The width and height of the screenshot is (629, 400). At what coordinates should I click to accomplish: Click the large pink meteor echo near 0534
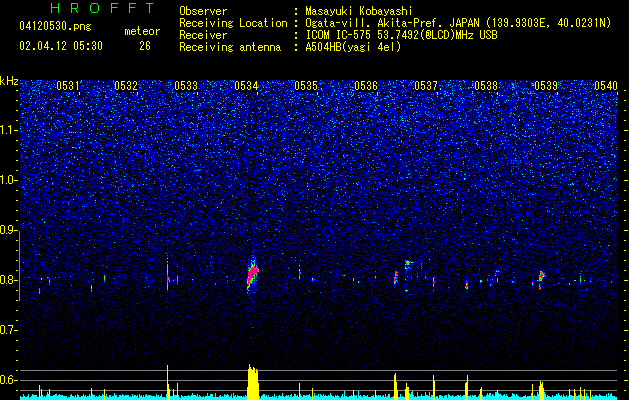(x=252, y=274)
